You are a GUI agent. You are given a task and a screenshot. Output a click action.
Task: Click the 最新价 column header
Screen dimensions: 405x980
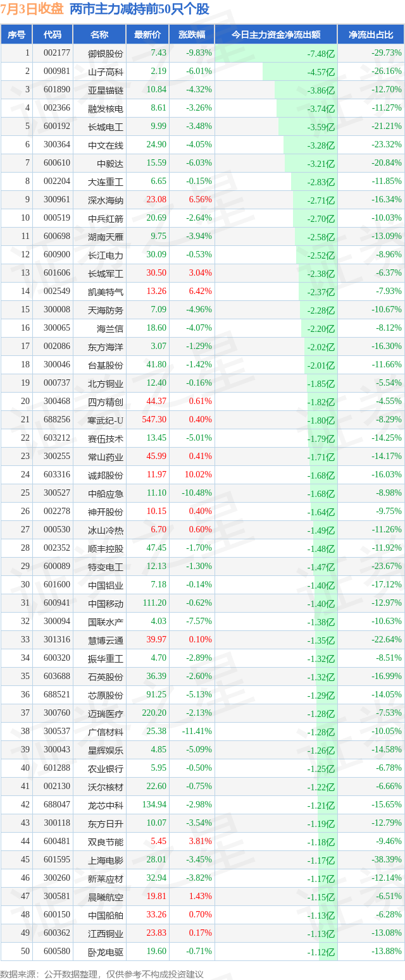click(147, 35)
